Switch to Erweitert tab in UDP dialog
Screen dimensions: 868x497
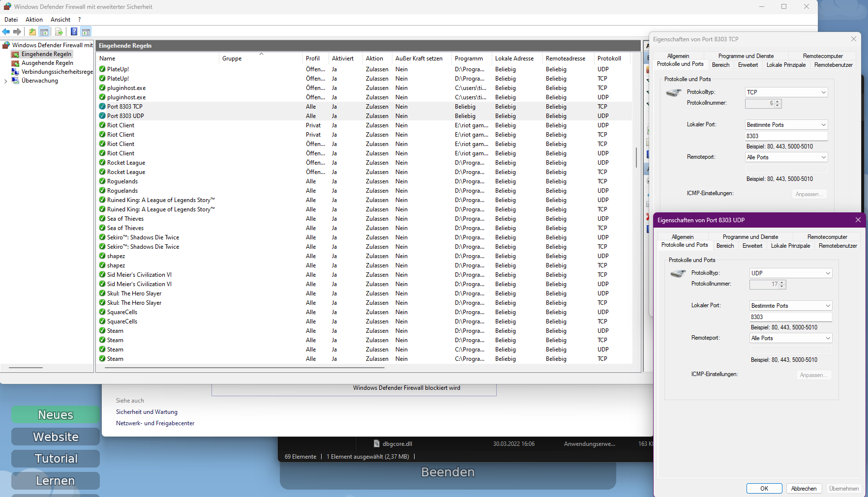pos(752,246)
